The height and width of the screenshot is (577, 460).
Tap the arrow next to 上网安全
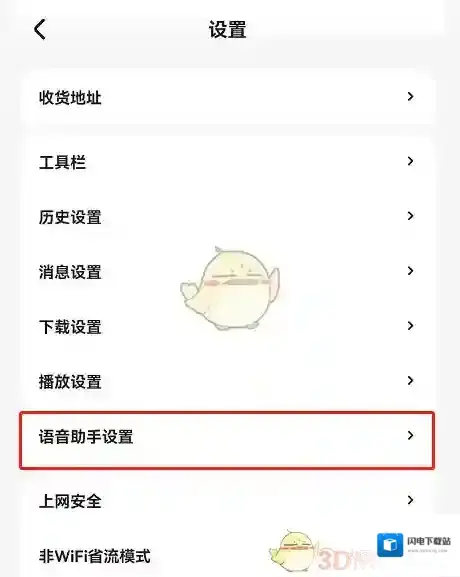(410, 500)
